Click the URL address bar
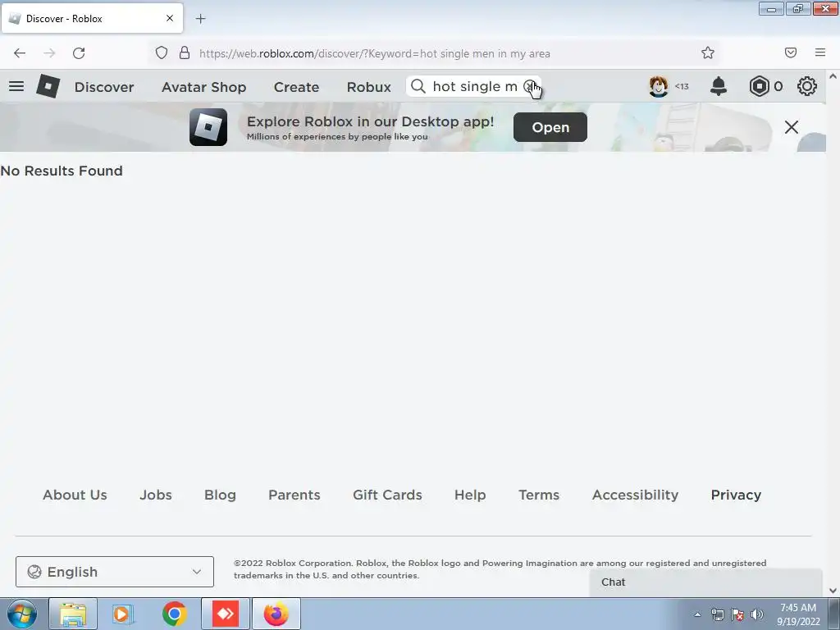The height and width of the screenshot is (630, 840). [434, 53]
